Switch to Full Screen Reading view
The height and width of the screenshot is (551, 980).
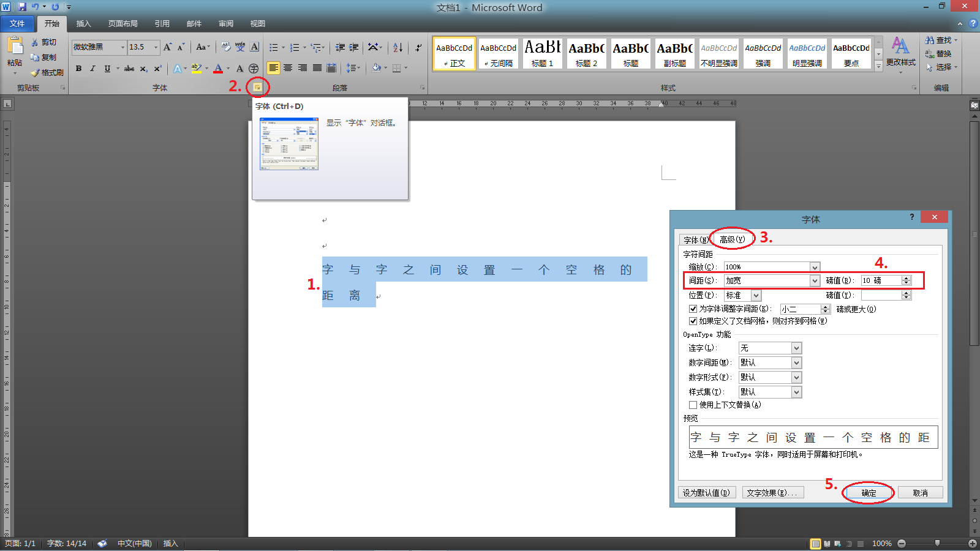[x=827, y=544]
